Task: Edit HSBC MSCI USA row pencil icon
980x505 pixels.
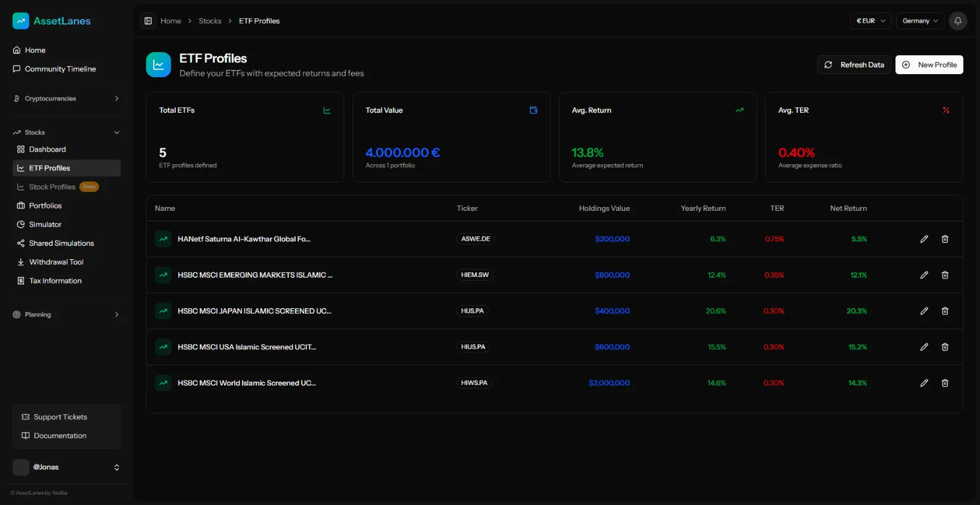Action: [x=924, y=347]
